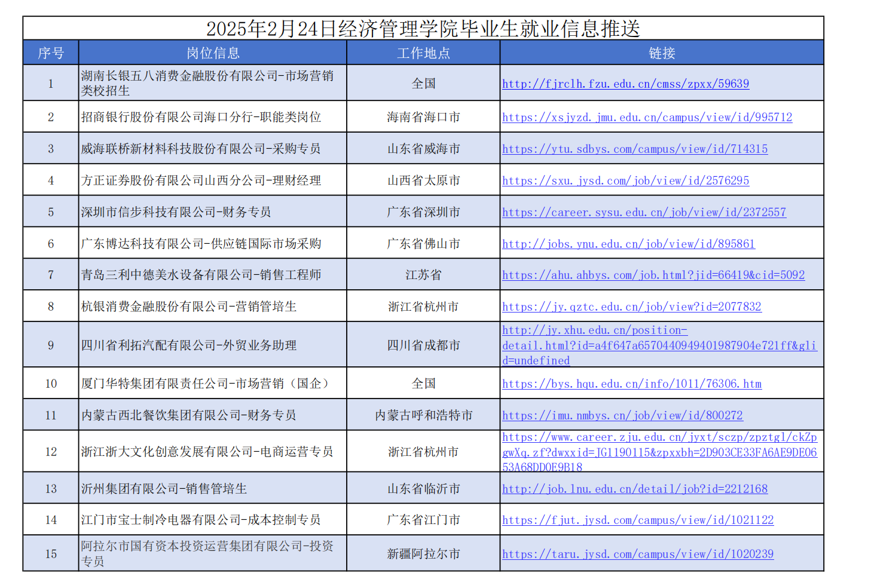The image size is (871, 588).
Task: Follow the job.lnu.edu.cn detail link
Action: click(x=634, y=489)
